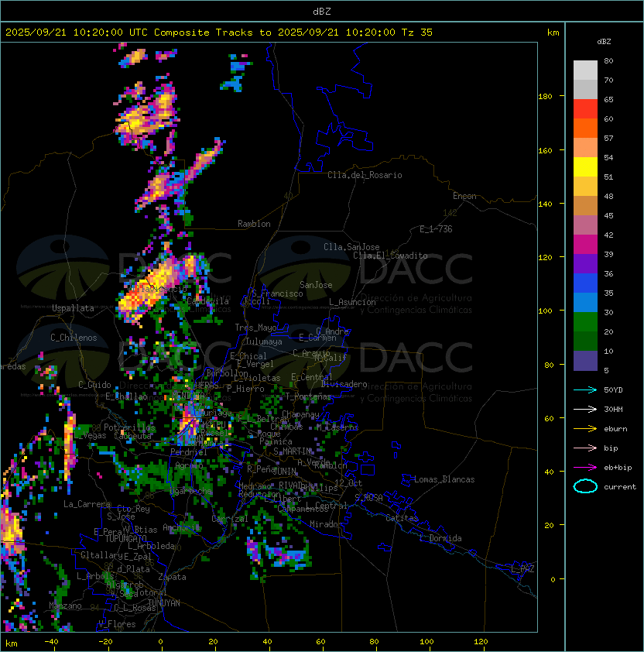This screenshot has height=652, width=644.
Task: Click the Catitas map label
Action: pyautogui.click(x=402, y=519)
